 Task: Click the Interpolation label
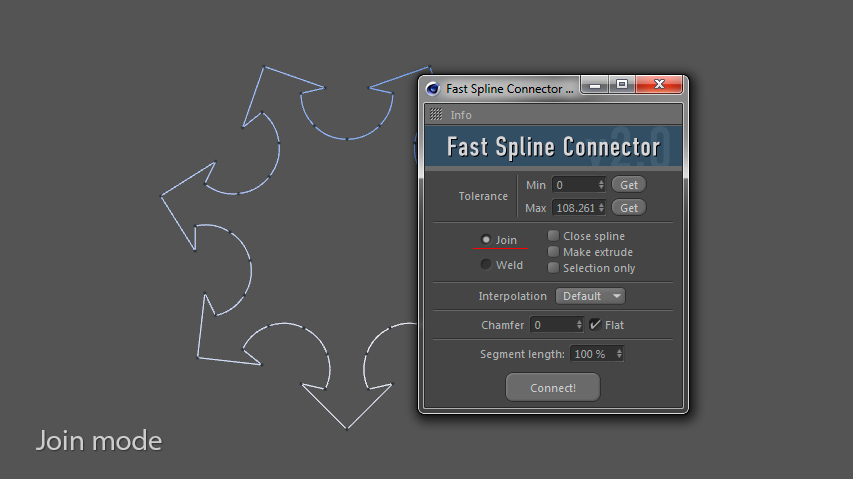click(x=512, y=296)
